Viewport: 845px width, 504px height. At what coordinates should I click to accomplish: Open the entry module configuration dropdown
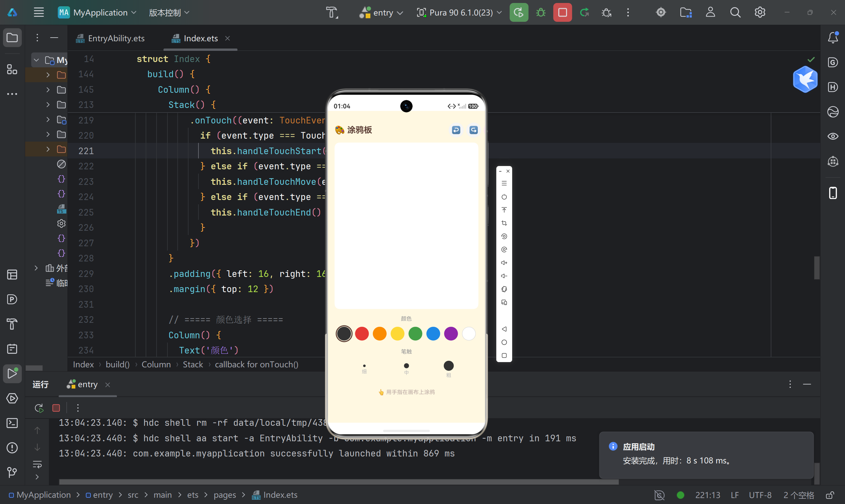pyautogui.click(x=381, y=13)
